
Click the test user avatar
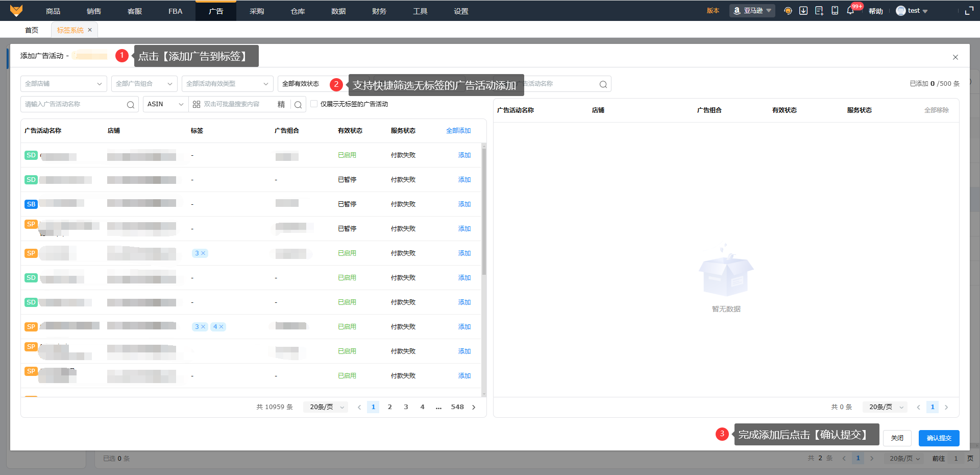coord(901,11)
